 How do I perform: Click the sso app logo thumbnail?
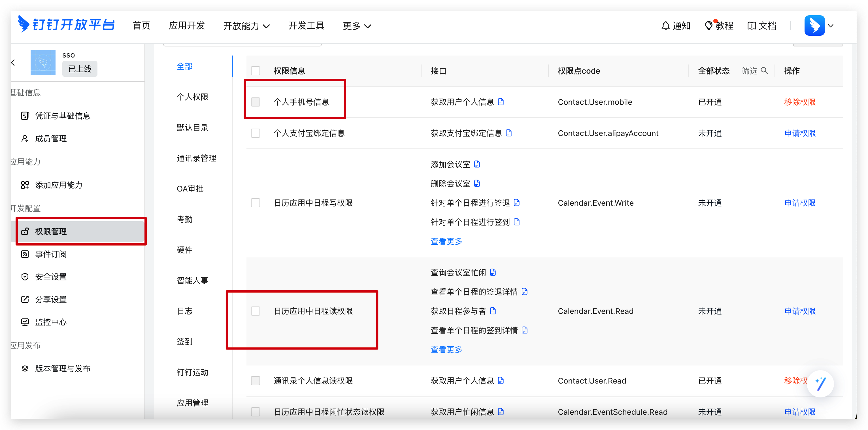(x=43, y=63)
